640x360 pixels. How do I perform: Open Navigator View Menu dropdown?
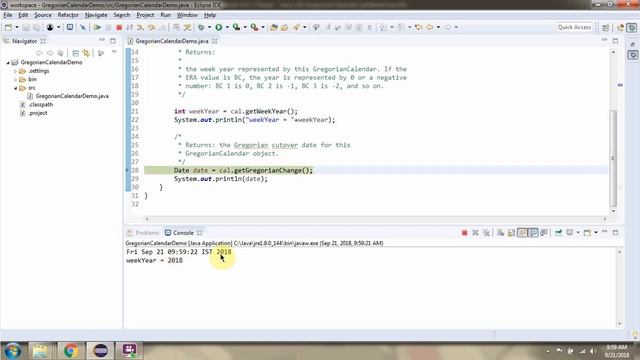pyautogui.click(x=114, y=52)
